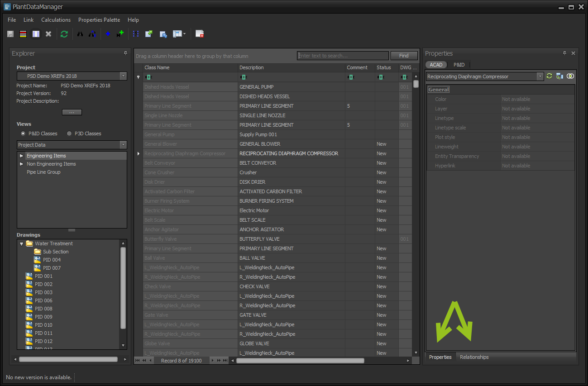Screen dimensions: 588x386
Task: Close the Properties panel
Action: tap(573, 53)
